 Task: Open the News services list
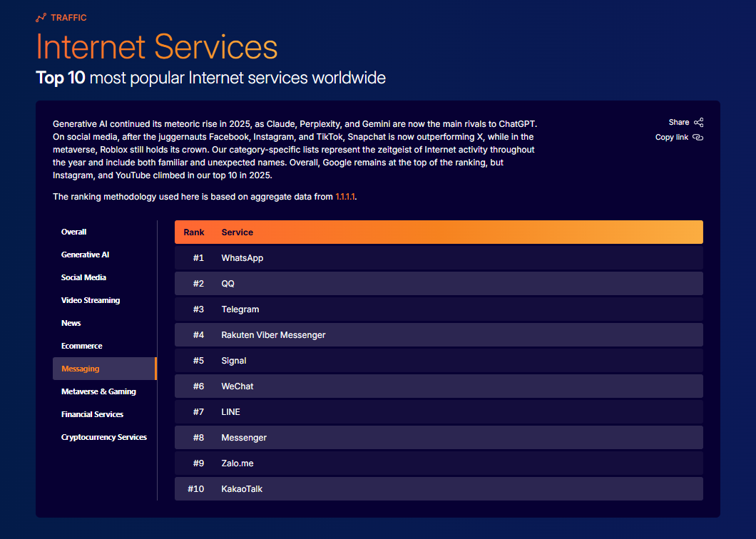(71, 323)
